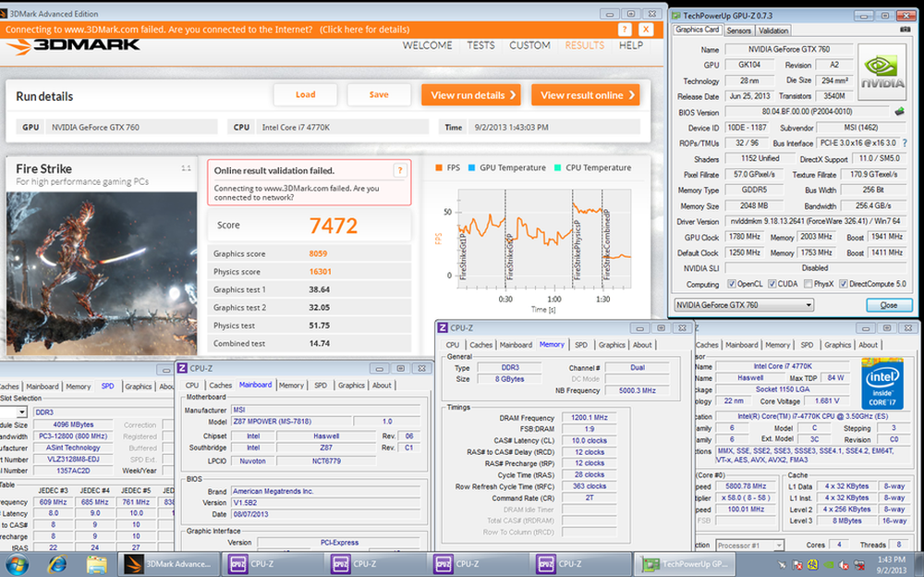Viewport: 924px width, 577px height.
Task: Click the 3DMark Time field 9/2/2013 1:43:03 PM
Action: (x=555, y=127)
